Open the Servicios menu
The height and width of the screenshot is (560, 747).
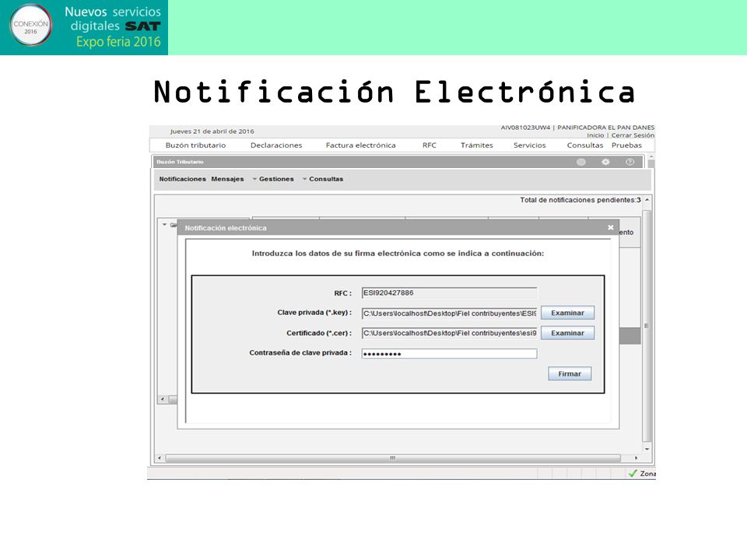click(x=530, y=145)
